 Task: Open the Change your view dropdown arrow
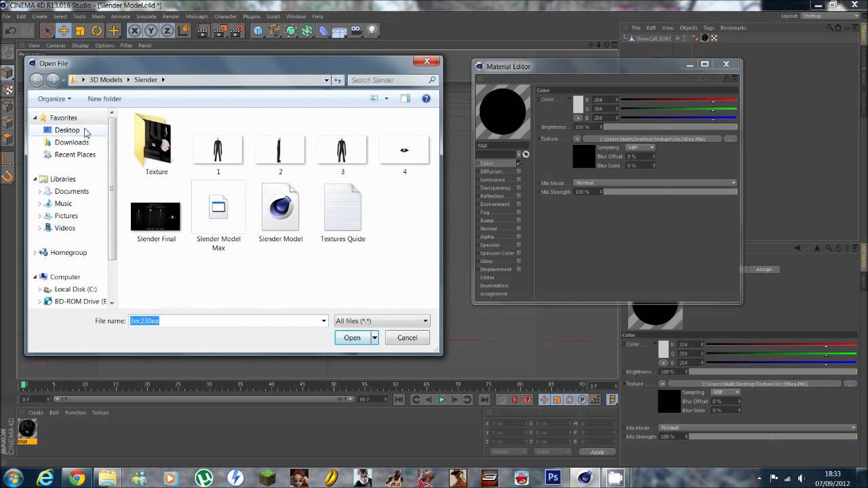coord(387,99)
